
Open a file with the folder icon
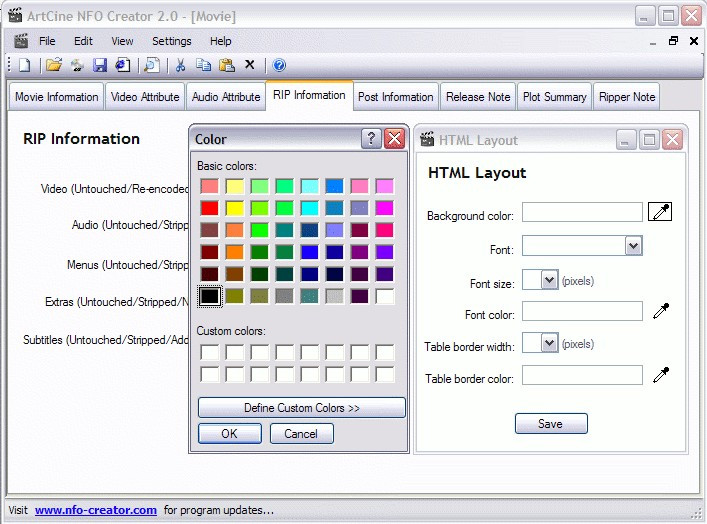click(x=54, y=65)
